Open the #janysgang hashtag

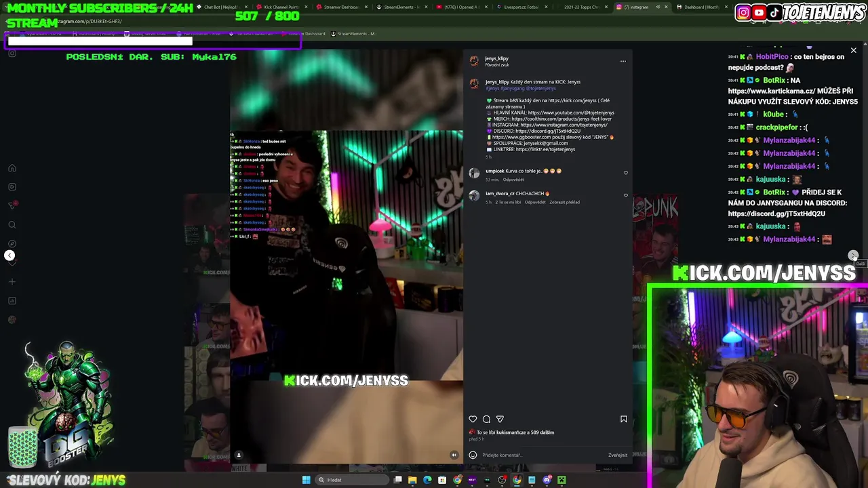513,88
